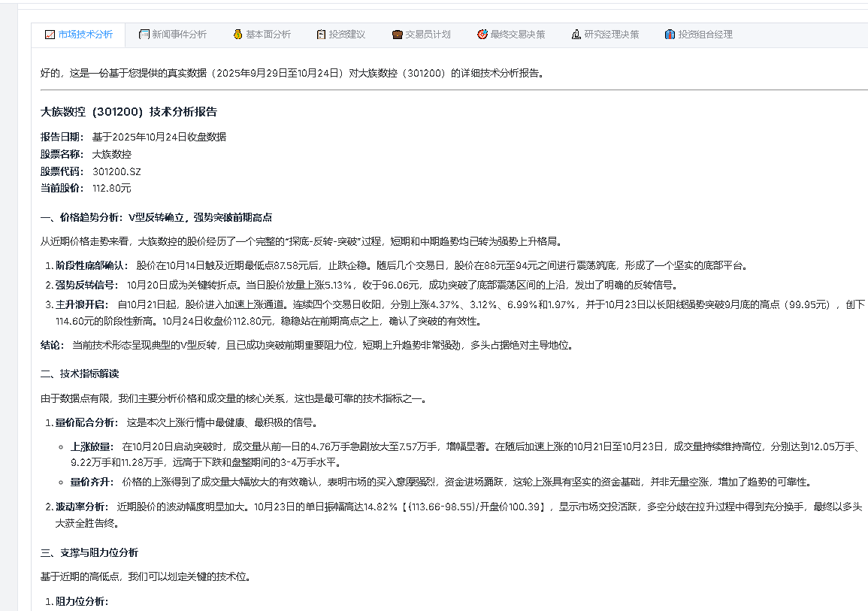Click the sentence starting 由于数据点有限
Viewport: 868px width, 611px height.
coord(234,398)
